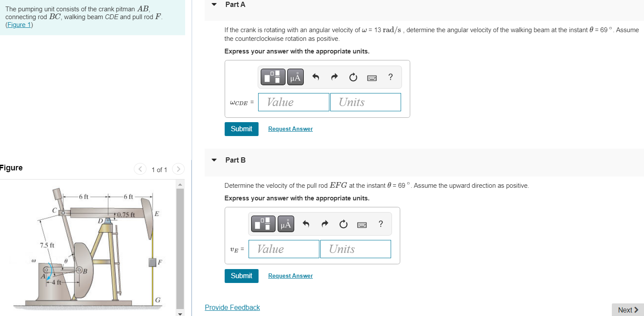
Task: Go to previous figure arrow
Action: [140, 169]
